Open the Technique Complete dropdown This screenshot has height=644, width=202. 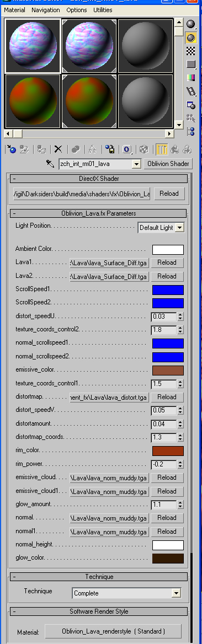127,593
